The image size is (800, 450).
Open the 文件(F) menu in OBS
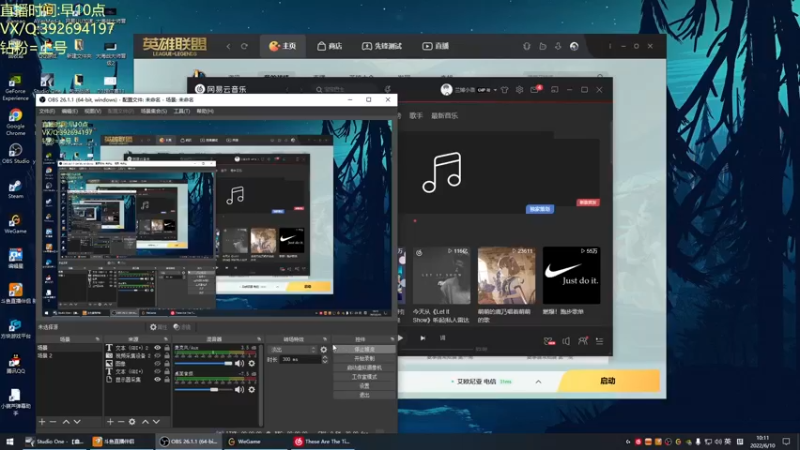(x=47, y=111)
